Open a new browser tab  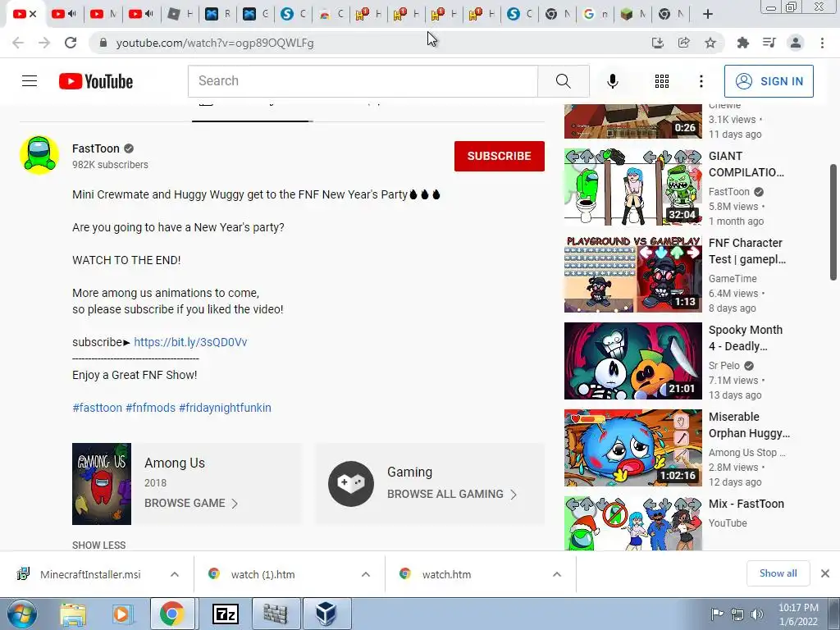[708, 15]
